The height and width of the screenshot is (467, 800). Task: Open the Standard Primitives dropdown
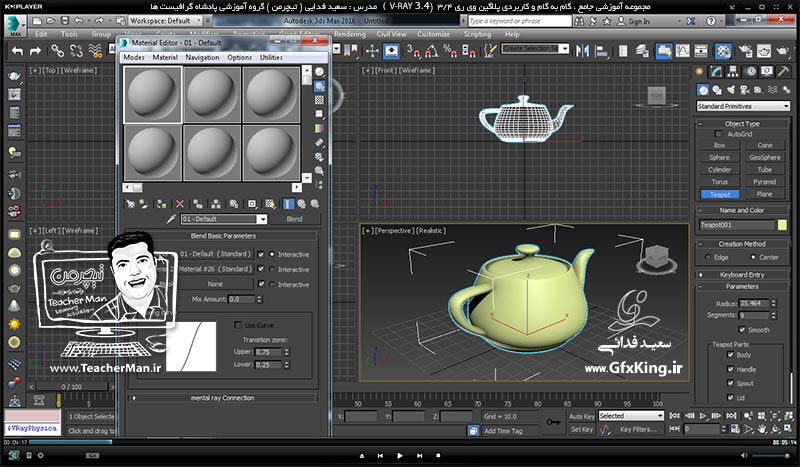[743, 106]
